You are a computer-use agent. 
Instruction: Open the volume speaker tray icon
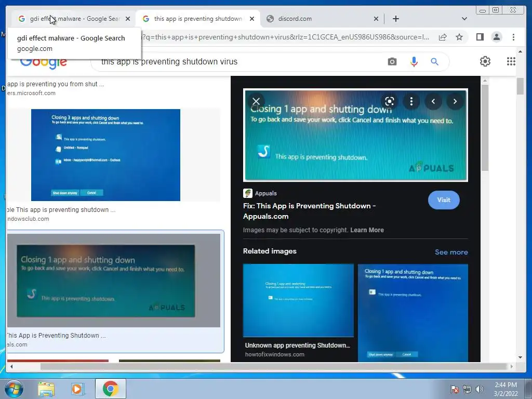click(480, 389)
